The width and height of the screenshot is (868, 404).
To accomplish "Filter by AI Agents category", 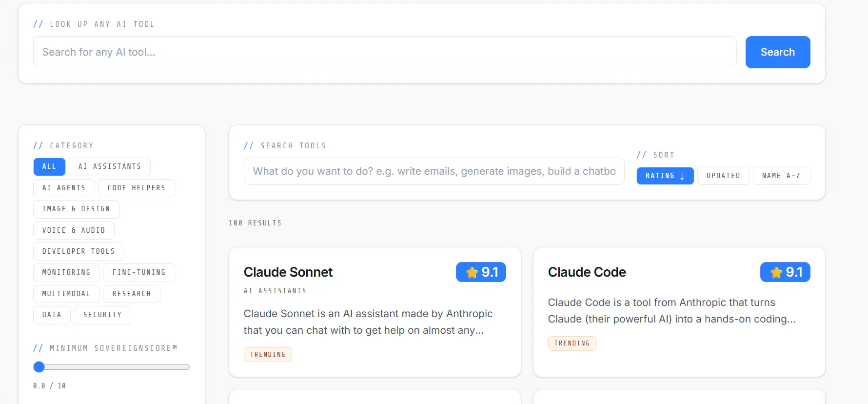I will coord(64,188).
